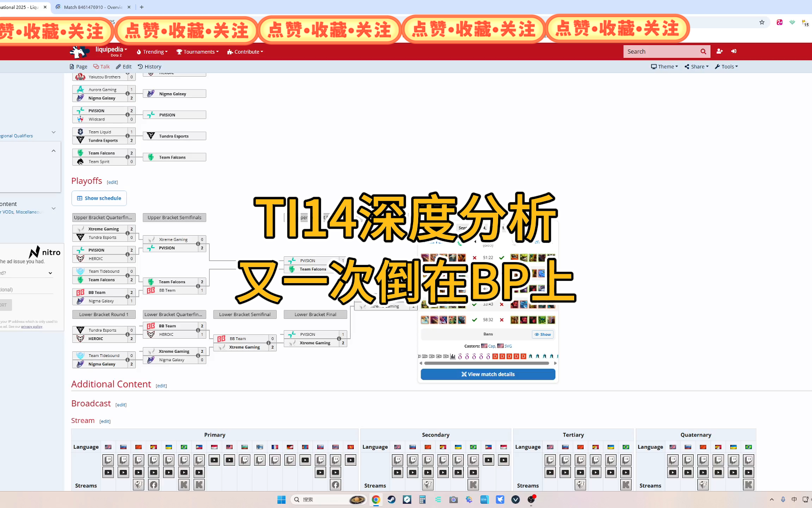Click the Upper Bracket Semifinals header
The height and width of the screenshot is (508, 812).
(x=174, y=218)
